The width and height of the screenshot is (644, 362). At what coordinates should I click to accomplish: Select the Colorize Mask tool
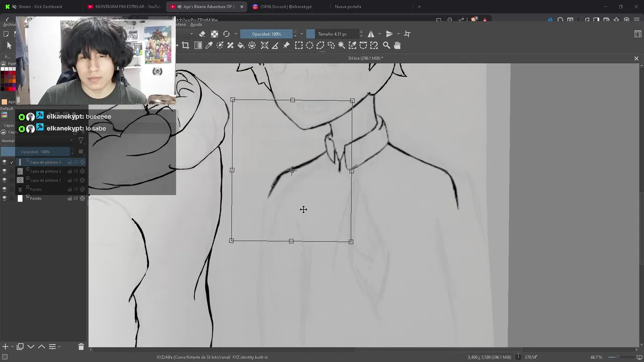[220, 45]
